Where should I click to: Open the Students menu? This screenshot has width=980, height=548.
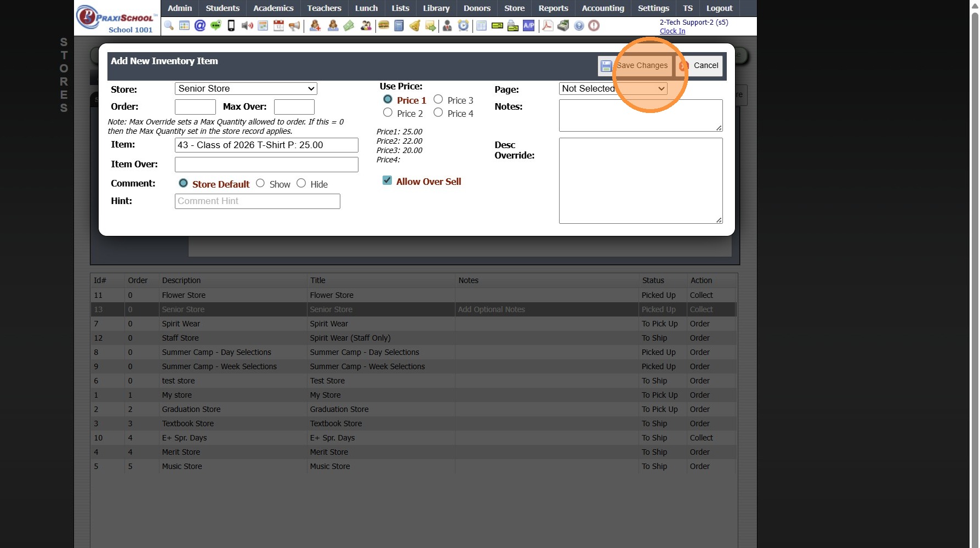pos(223,8)
